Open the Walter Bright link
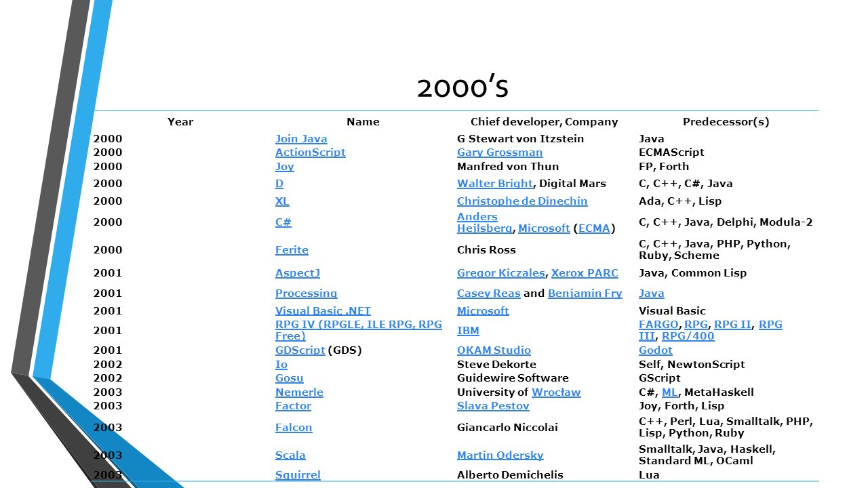 click(495, 184)
